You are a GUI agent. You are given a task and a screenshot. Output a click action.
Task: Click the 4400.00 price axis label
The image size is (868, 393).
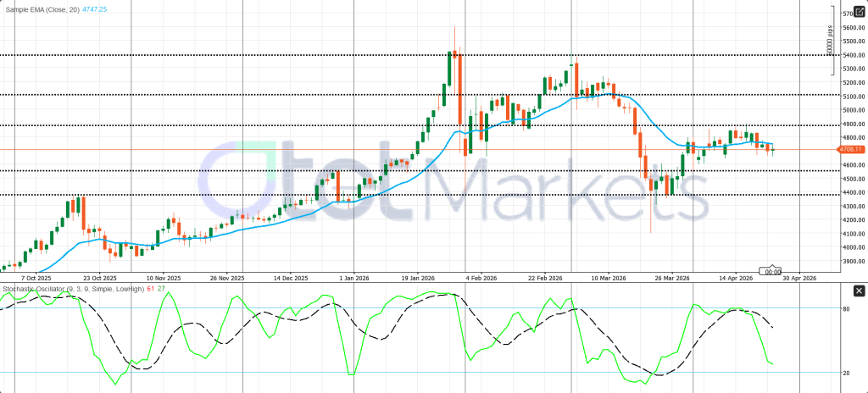[853, 192]
